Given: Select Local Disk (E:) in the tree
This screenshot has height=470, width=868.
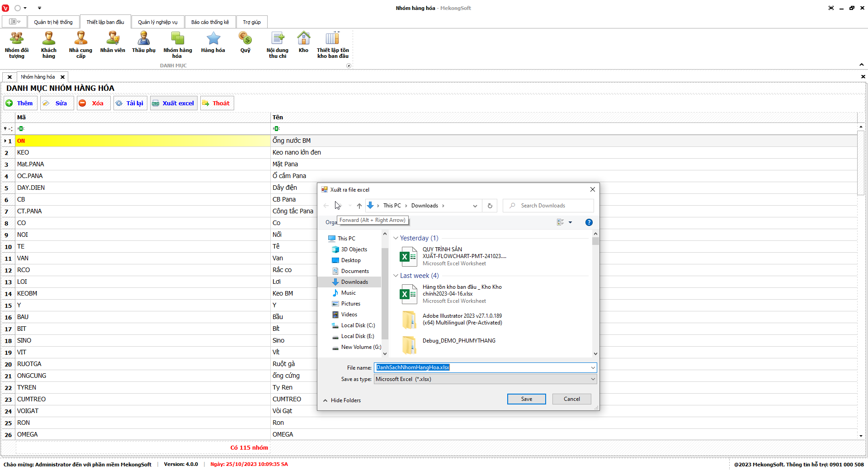Looking at the screenshot, I should click(358, 336).
